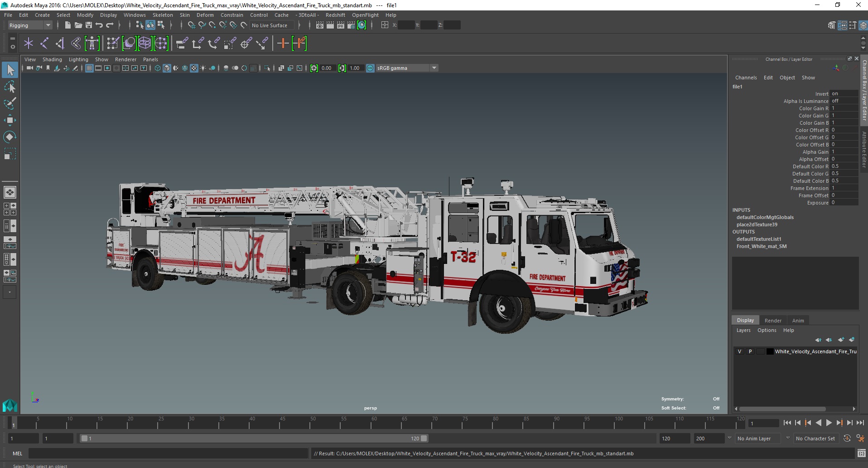This screenshot has width=868, height=468.
Task: Expand shelf options gear menu
Action: point(12,47)
